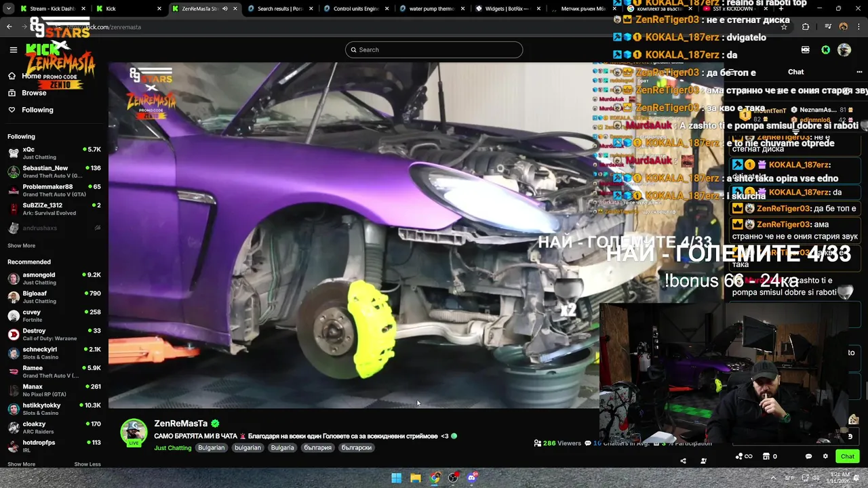Screen dimensions: 868x488
Task: Collapse Recommended list with Show Less
Action: (87, 464)
